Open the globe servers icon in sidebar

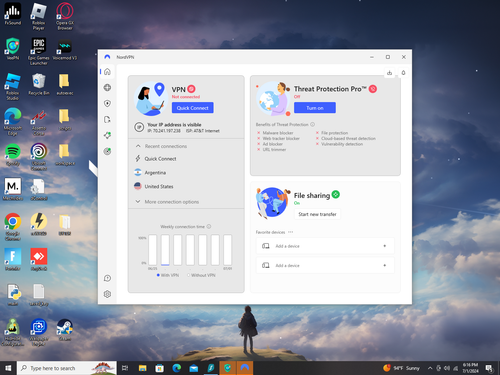point(107,88)
